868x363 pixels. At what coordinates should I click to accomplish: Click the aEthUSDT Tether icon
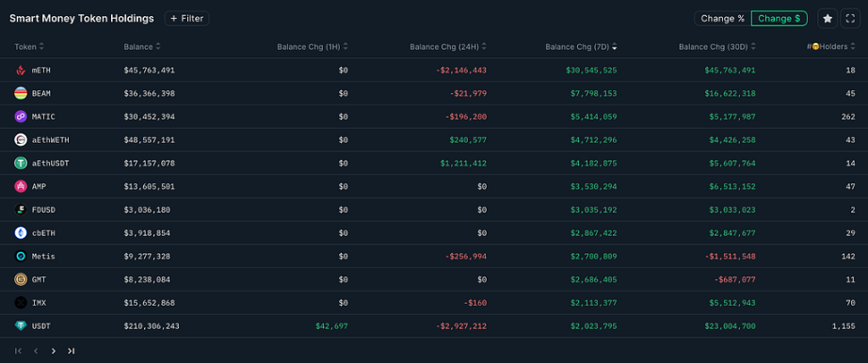tap(21, 164)
